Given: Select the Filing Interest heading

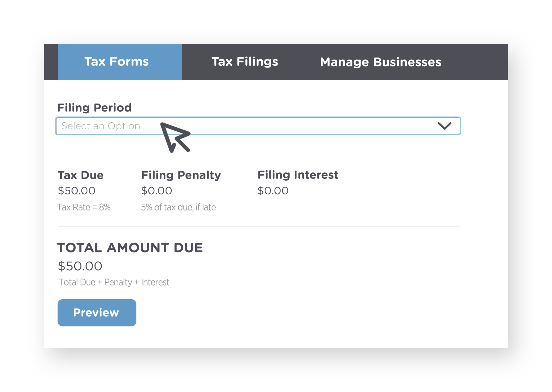Looking at the screenshot, I should point(298,175).
